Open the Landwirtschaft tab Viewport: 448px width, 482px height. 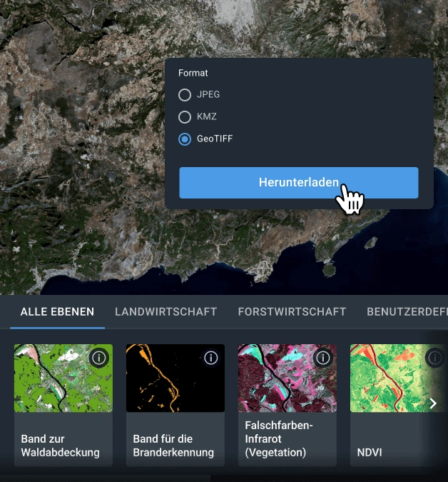pyautogui.click(x=166, y=312)
